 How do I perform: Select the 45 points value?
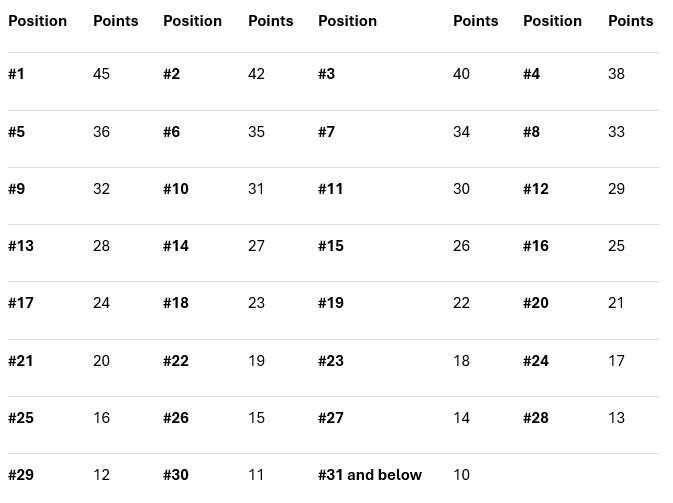coord(101,74)
